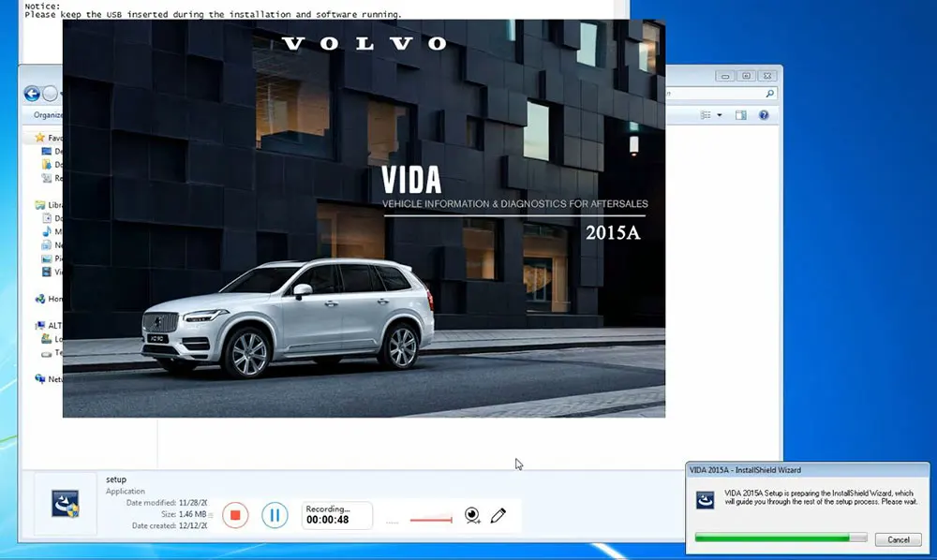The width and height of the screenshot is (937, 560).
Task: Click the 'Date modified:' label
Action: (151, 503)
